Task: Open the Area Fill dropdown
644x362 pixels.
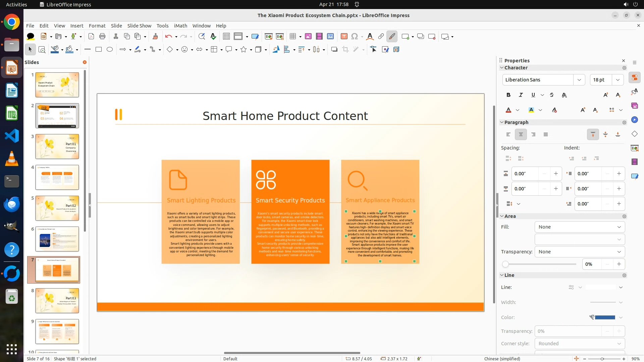Action: click(x=580, y=227)
